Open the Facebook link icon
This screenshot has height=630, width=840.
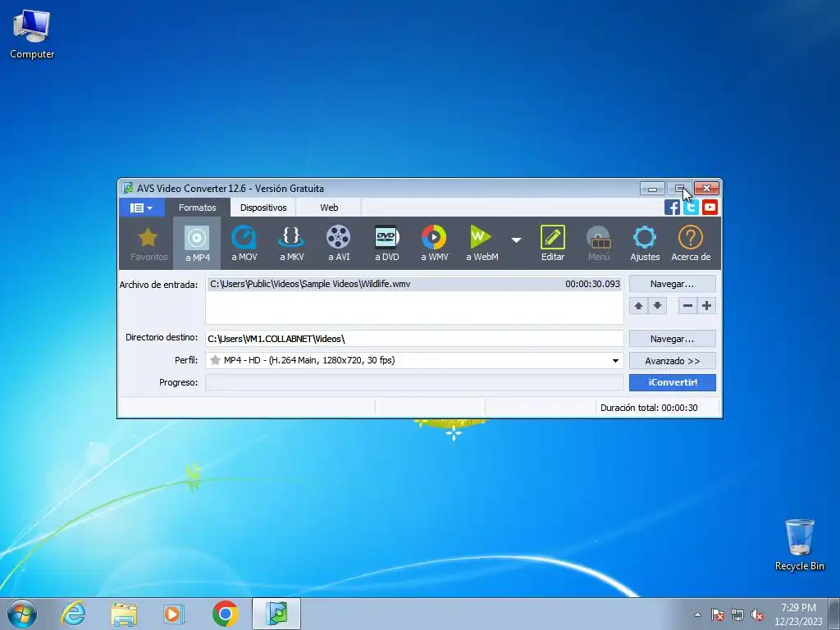coord(672,208)
